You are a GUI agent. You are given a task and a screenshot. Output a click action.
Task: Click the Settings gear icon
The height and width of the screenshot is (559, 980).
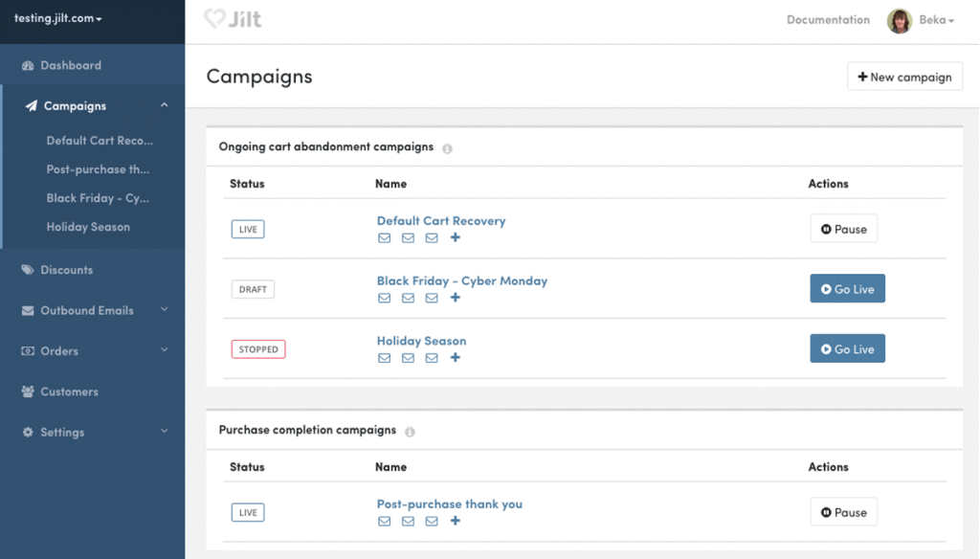(28, 432)
